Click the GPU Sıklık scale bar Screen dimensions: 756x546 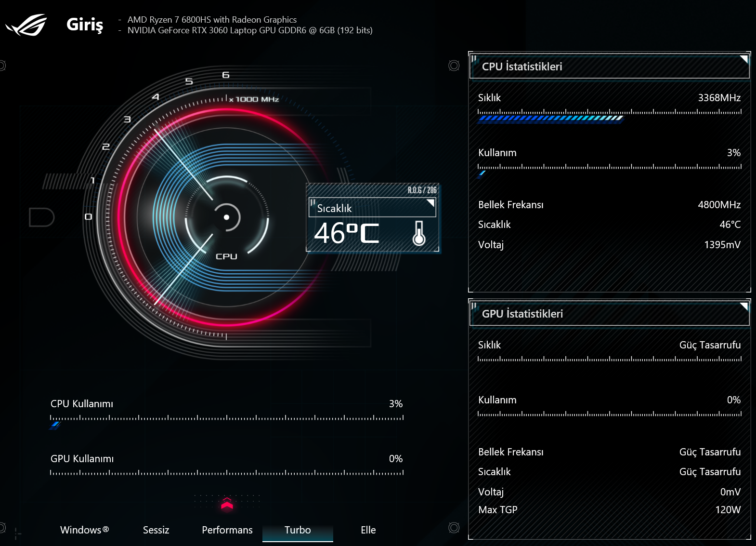pyautogui.click(x=609, y=359)
